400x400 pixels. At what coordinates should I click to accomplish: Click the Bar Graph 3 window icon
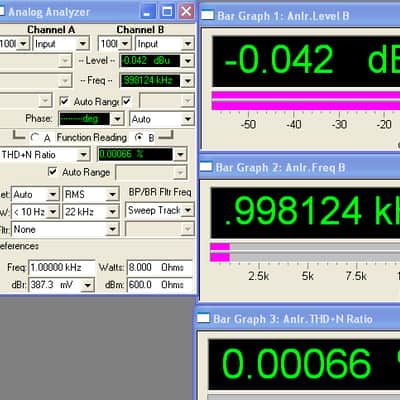pyautogui.click(x=203, y=318)
